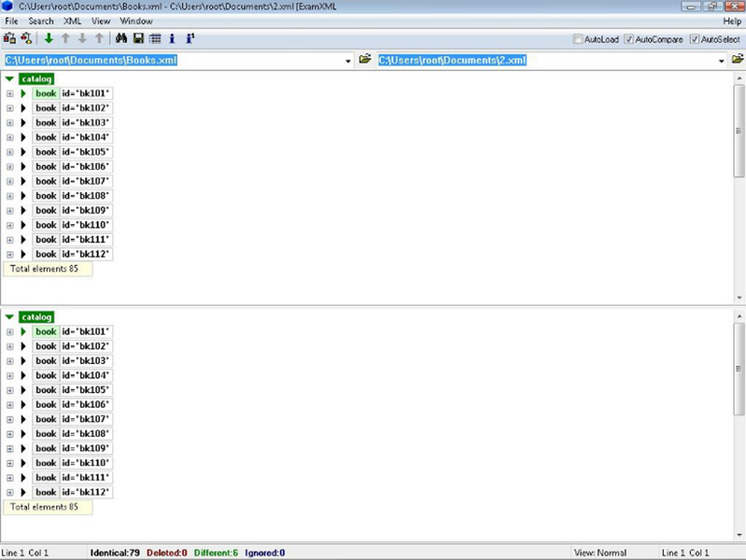Click black triangle of bk112 in bottom pane
The width and height of the screenshot is (746, 560).
(x=22, y=493)
